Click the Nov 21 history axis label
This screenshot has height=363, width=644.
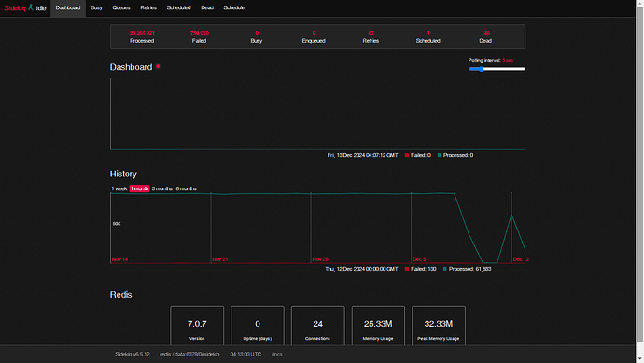pyautogui.click(x=220, y=259)
